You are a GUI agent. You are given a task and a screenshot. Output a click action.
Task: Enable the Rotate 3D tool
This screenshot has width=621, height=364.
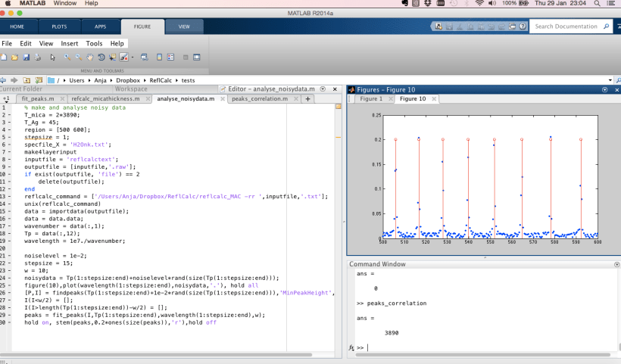(101, 58)
